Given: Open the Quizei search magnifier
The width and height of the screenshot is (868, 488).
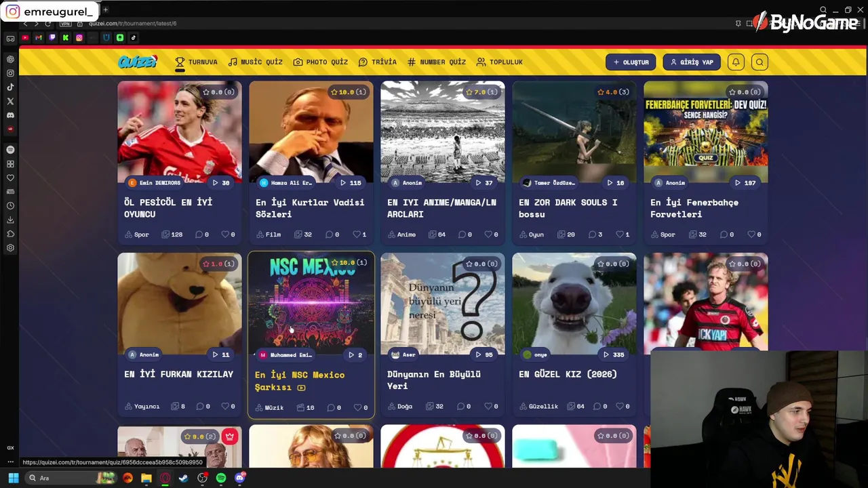Looking at the screenshot, I should [759, 62].
